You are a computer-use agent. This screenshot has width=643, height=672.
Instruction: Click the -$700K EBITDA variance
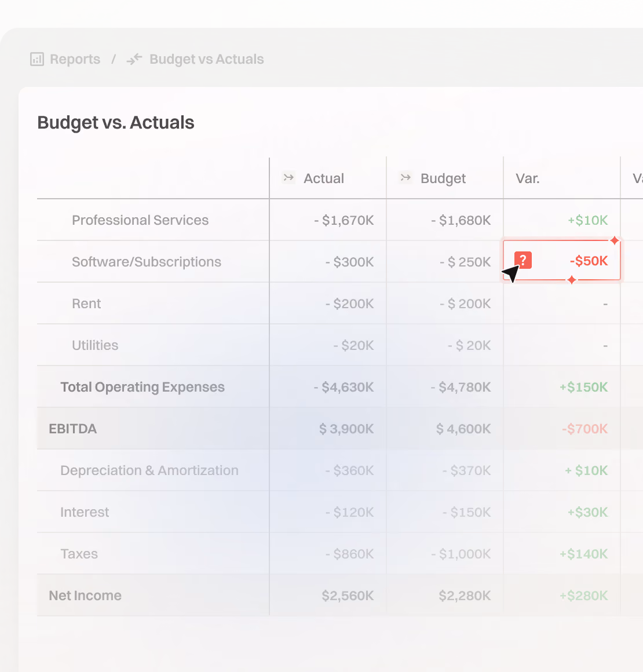click(x=584, y=429)
